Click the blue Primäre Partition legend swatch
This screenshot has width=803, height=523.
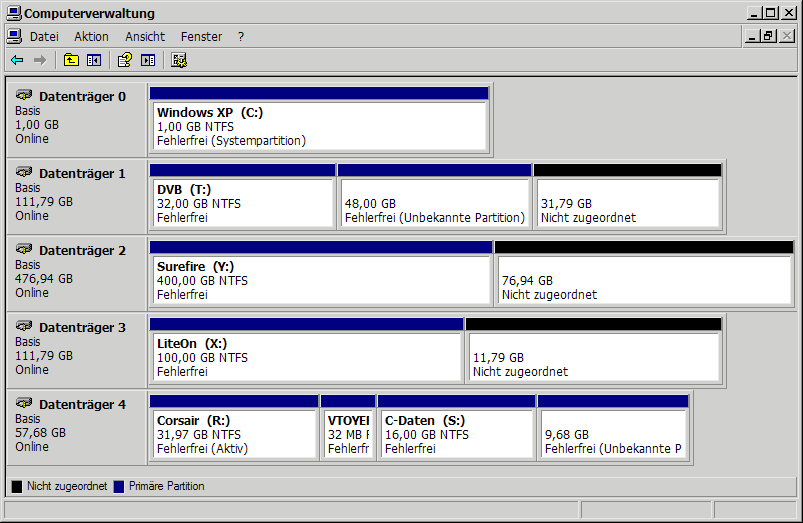[x=119, y=486]
